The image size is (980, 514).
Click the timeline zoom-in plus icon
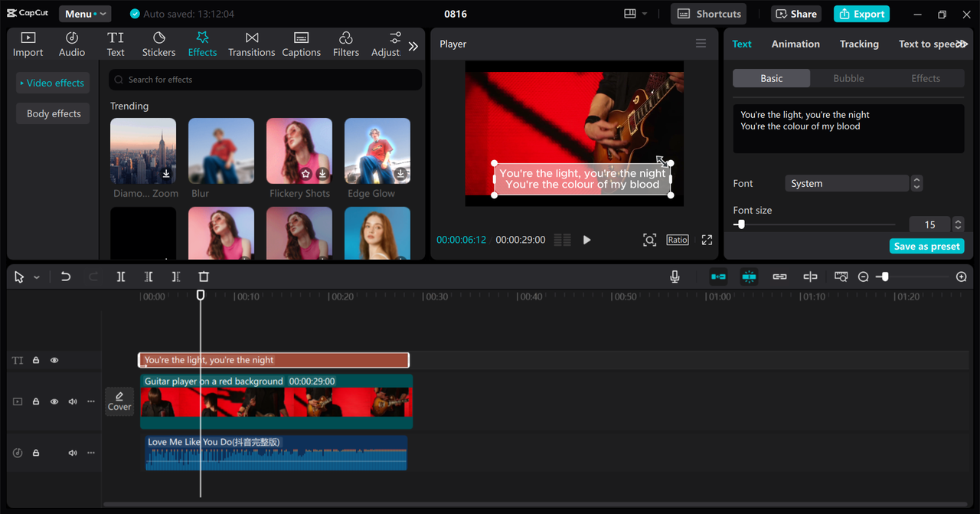[962, 277]
